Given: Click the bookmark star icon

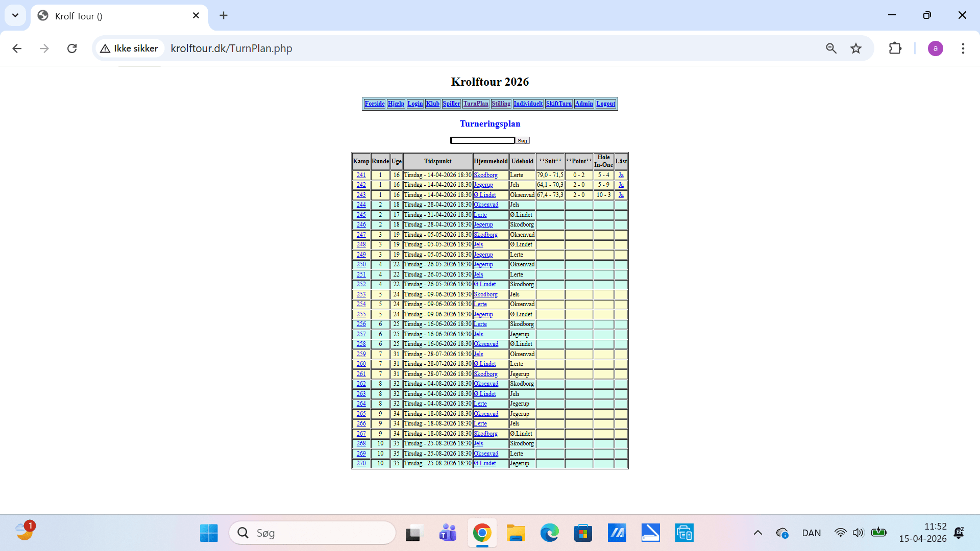Looking at the screenshot, I should pos(856,48).
